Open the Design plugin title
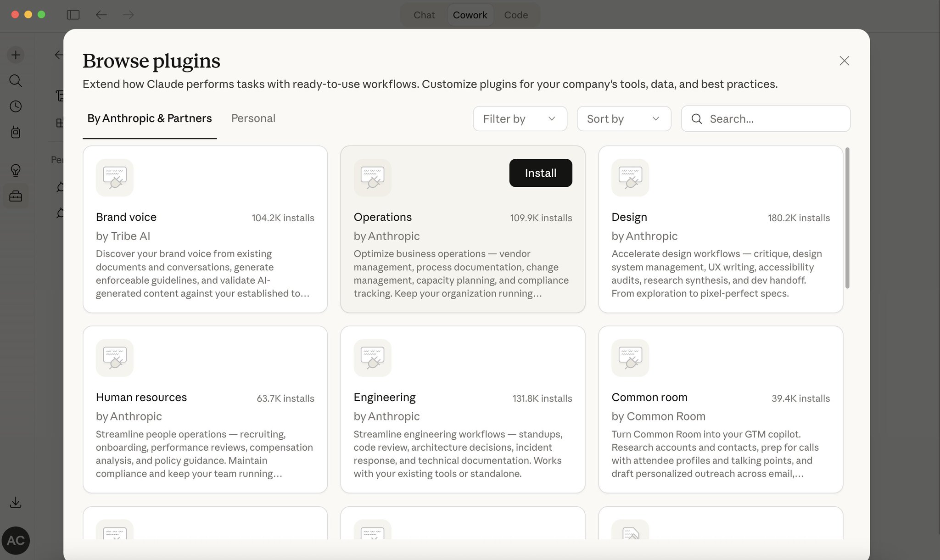 coord(629,217)
